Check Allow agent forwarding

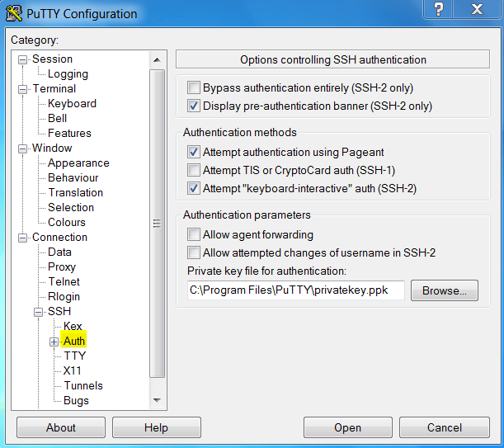point(194,234)
